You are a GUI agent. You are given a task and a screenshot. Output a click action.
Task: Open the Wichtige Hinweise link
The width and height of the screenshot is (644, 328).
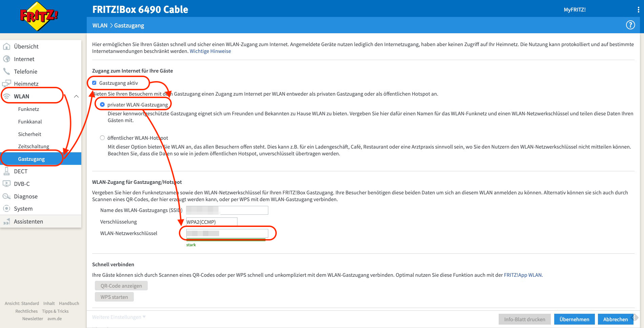coord(210,51)
